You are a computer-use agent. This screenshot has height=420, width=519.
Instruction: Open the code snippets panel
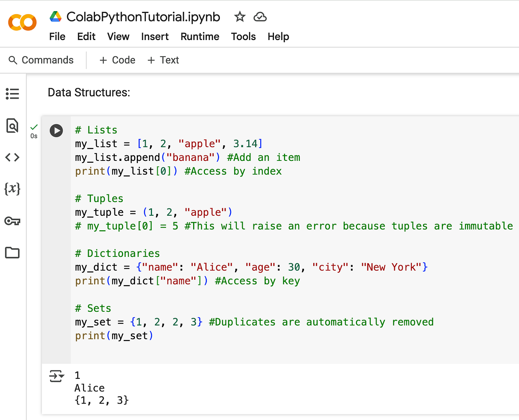(12, 158)
